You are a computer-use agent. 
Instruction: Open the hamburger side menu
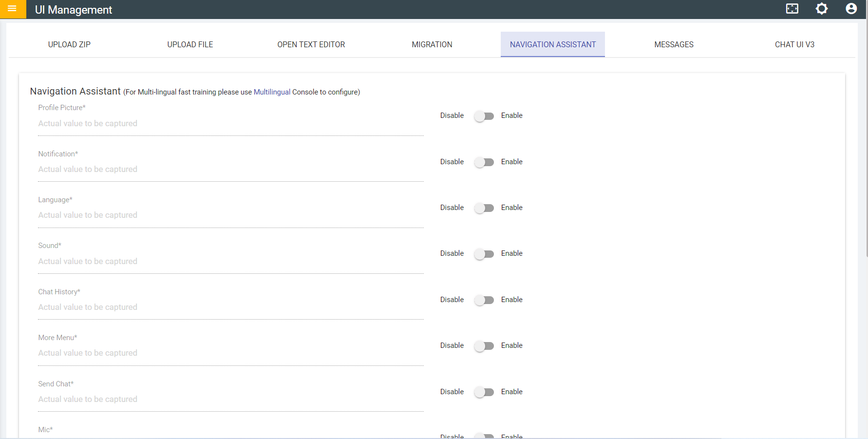[12, 9]
